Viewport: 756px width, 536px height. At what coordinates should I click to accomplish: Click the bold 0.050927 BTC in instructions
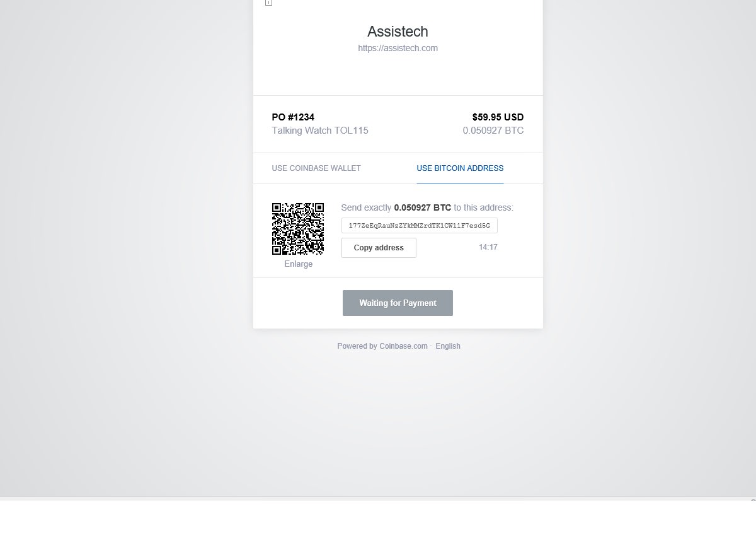point(423,207)
